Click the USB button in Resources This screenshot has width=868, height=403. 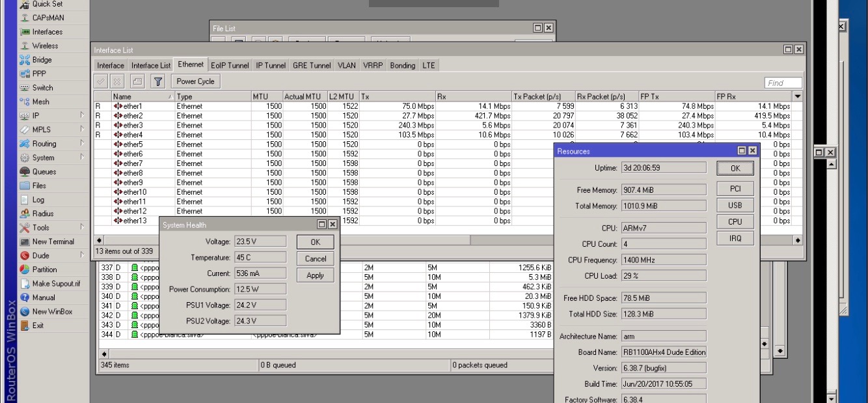(x=735, y=205)
